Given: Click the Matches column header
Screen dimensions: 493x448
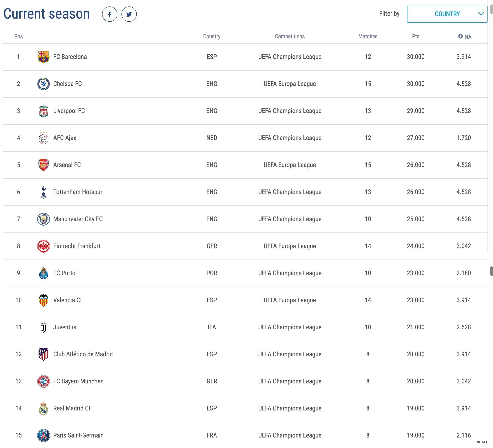Looking at the screenshot, I should click(x=368, y=37).
